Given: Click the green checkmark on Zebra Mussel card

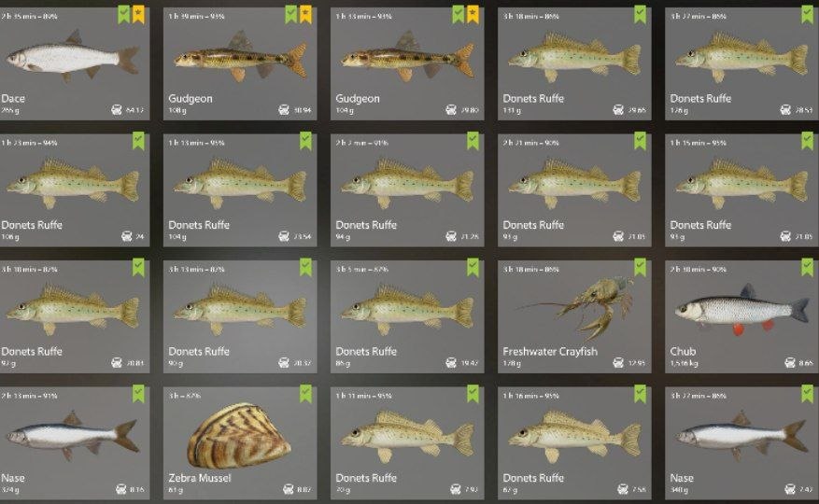Looking at the screenshot, I should point(305,394).
